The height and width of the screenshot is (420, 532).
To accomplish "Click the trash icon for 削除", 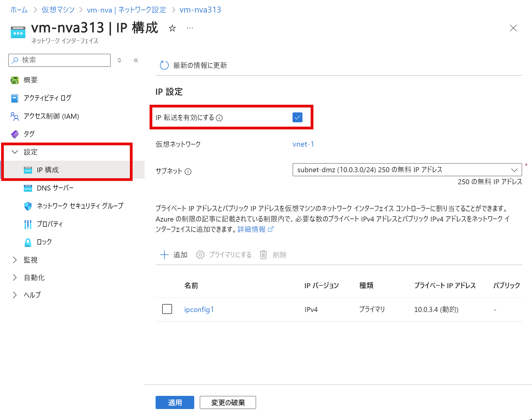I will [x=263, y=255].
